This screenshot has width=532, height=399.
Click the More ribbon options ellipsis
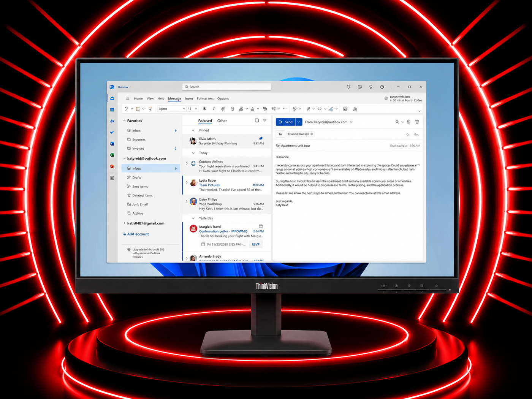285,109
